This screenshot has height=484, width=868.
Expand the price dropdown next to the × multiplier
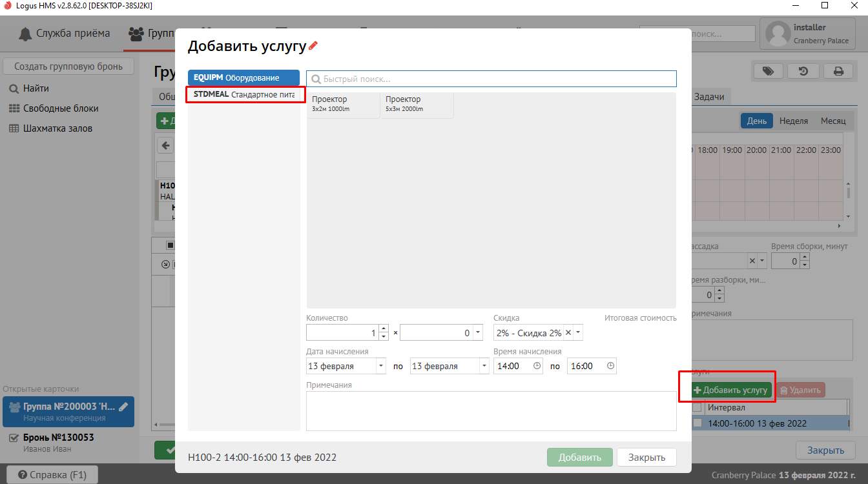(478, 332)
